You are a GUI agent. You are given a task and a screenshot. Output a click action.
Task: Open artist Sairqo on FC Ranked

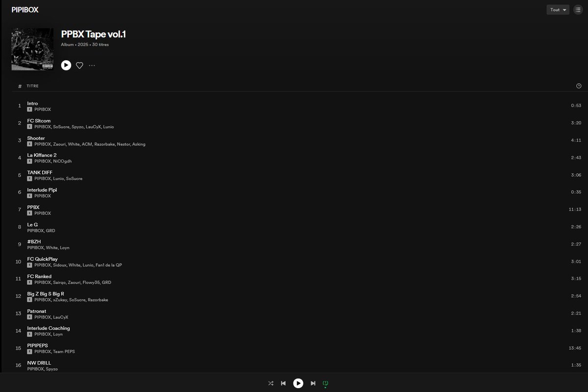[x=59, y=282]
